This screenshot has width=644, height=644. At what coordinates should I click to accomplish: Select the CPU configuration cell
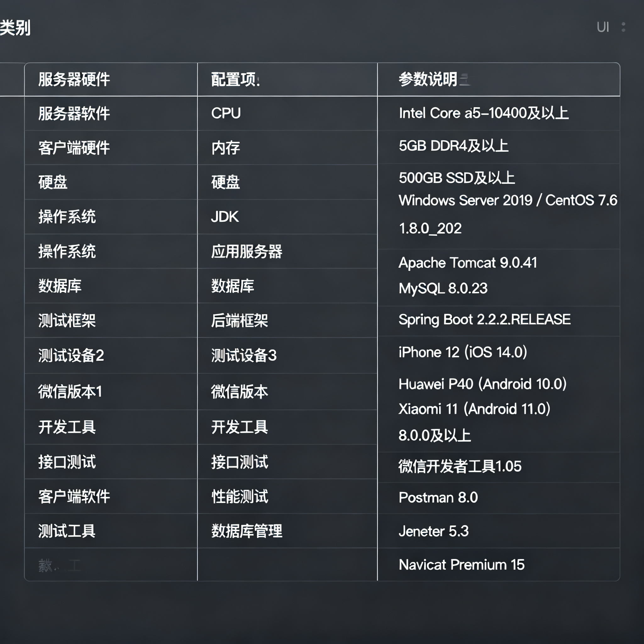coord(287,113)
